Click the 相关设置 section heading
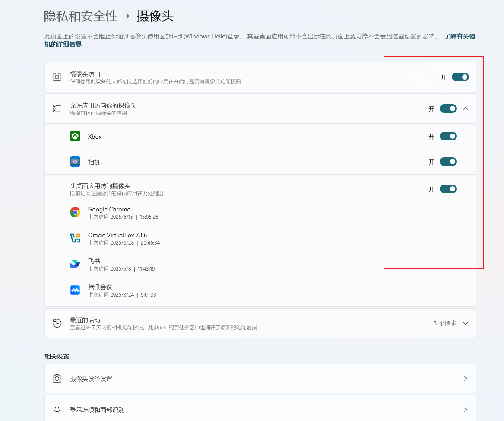Viewport: 504px width, 421px height. click(57, 356)
